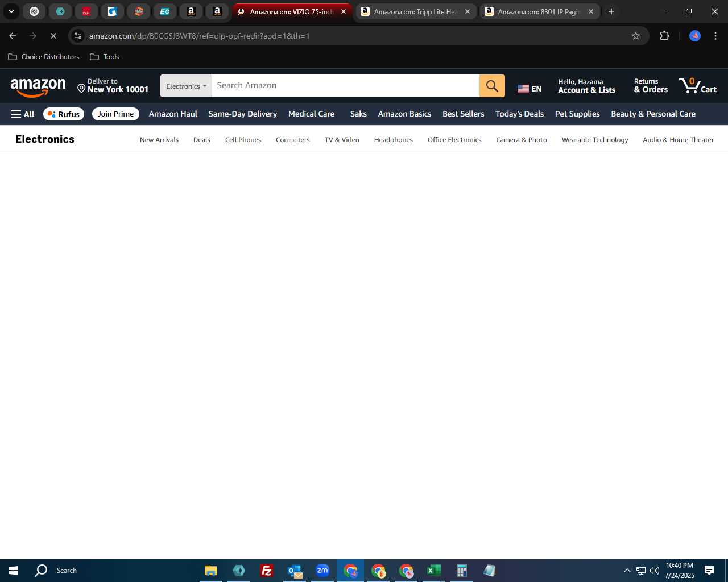Open a new browser tab
The image size is (728, 582).
tap(611, 11)
